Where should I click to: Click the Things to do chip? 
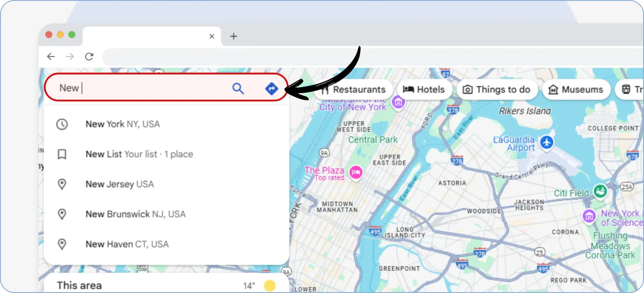(x=497, y=90)
